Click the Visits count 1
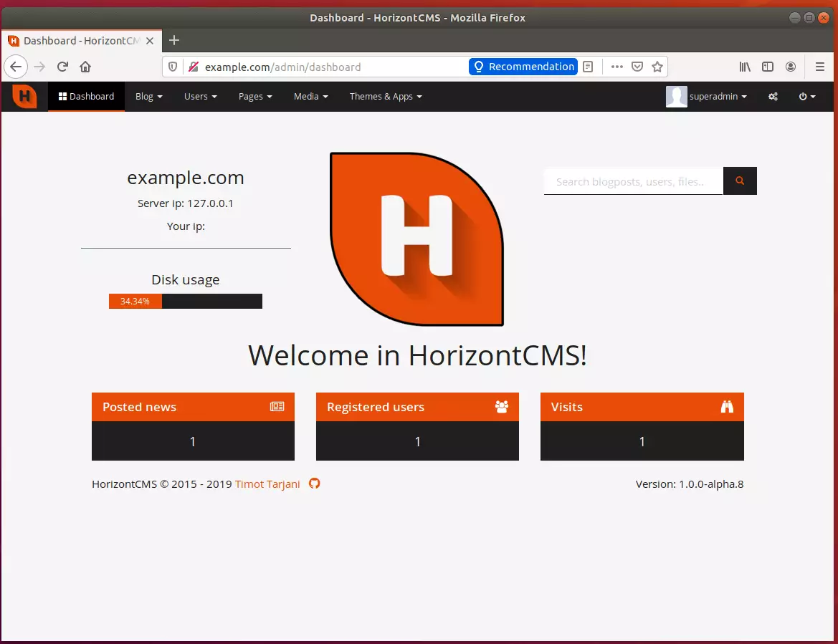 tap(642, 441)
